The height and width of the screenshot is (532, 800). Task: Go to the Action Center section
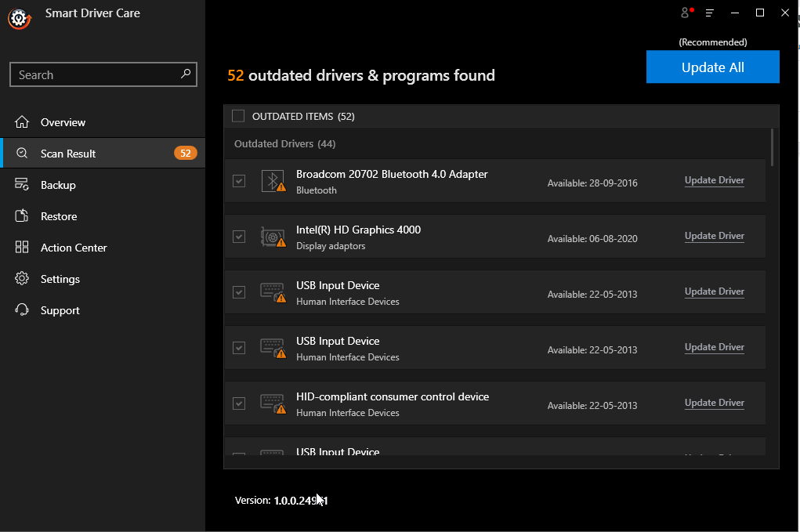tap(74, 248)
